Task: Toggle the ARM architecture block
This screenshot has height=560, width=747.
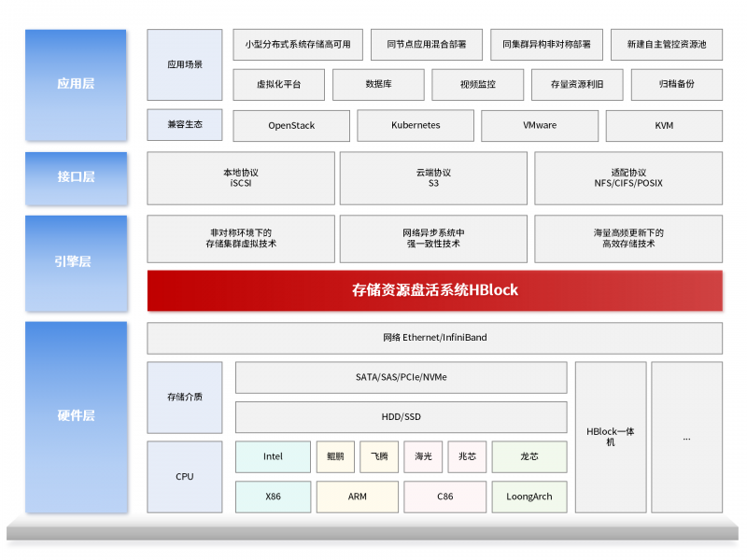Action: (x=358, y=497)
